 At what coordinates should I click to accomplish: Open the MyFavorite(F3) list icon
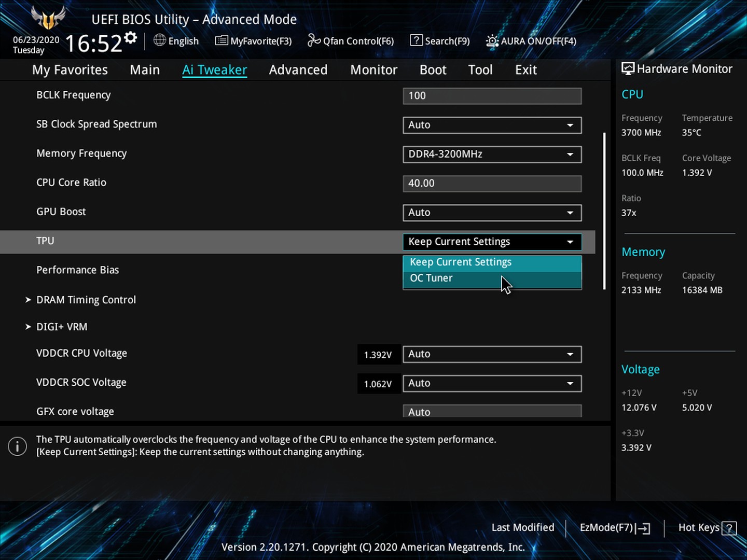(x=222, y=40)
